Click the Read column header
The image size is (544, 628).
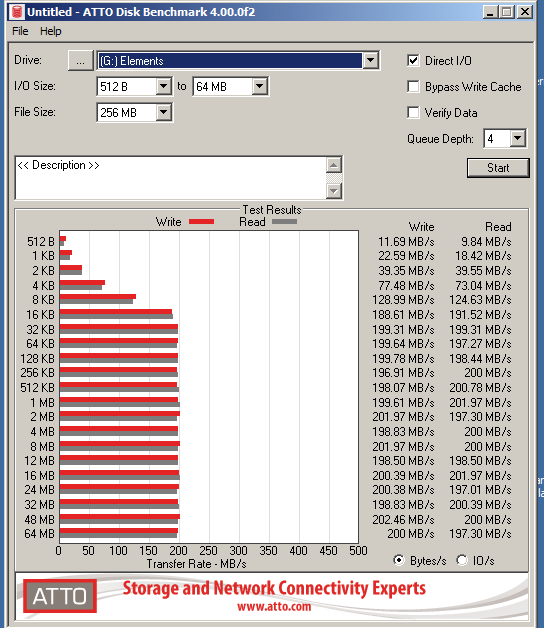coord(498,227)
